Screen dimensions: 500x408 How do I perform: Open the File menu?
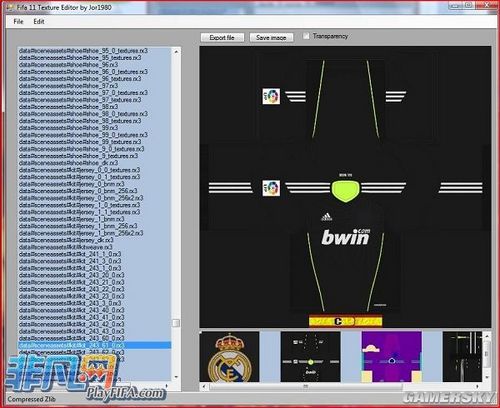(x=18, y=22)
